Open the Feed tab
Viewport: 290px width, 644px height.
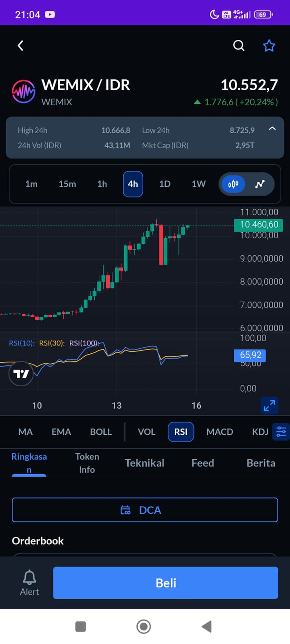(203, 463)
